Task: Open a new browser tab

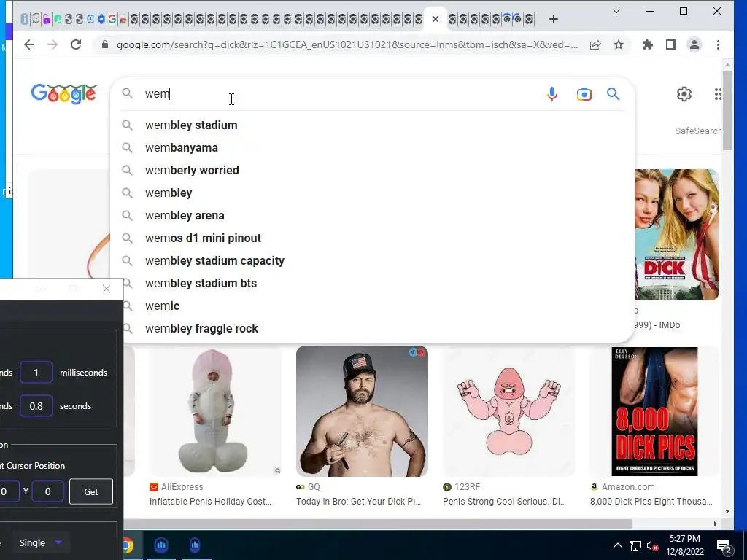Action: point(553,19)
